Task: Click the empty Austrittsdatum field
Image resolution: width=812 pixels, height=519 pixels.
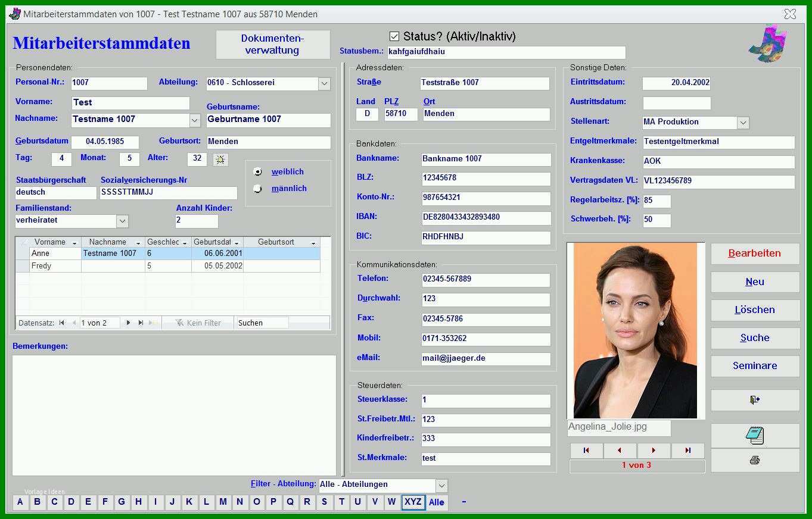Action: pos(676,103)
